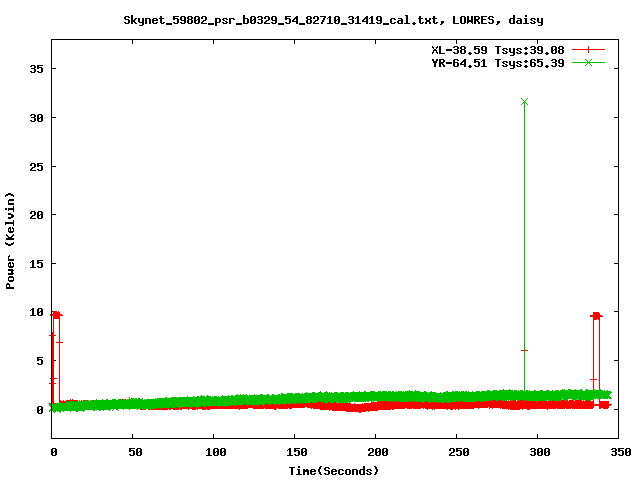
Task: Click x-axis tick label 100
Action: coord(216,452)
